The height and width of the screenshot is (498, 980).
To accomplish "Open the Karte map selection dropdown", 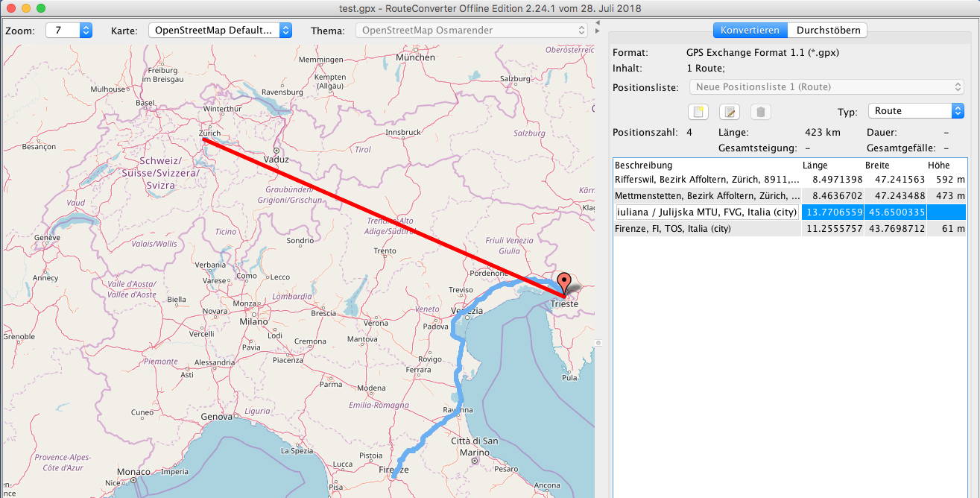I will tap(220, 31).
